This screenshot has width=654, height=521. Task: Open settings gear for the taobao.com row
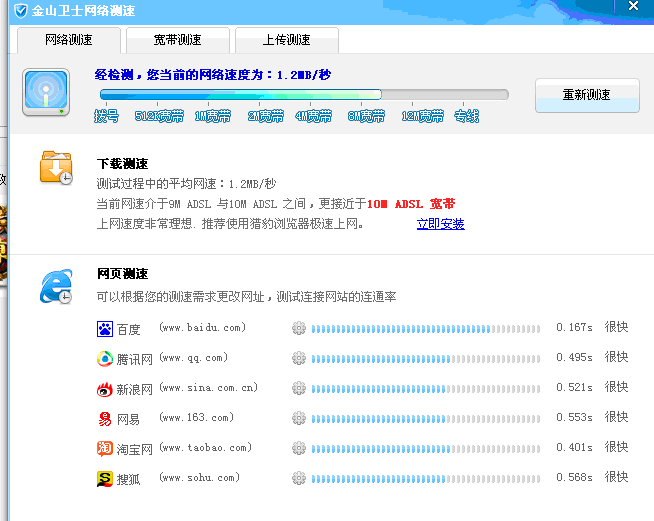tap(299, 448)
